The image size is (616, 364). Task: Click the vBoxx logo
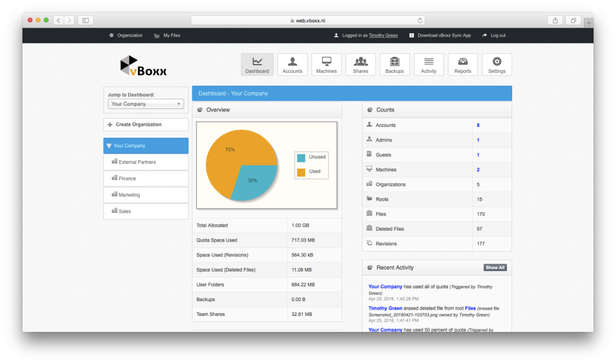coord(143,65)
